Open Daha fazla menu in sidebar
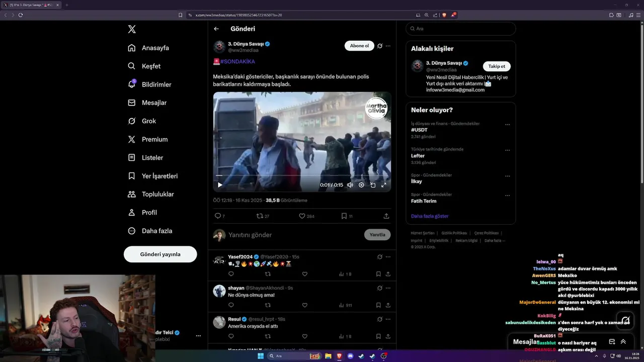 [150, 231]
